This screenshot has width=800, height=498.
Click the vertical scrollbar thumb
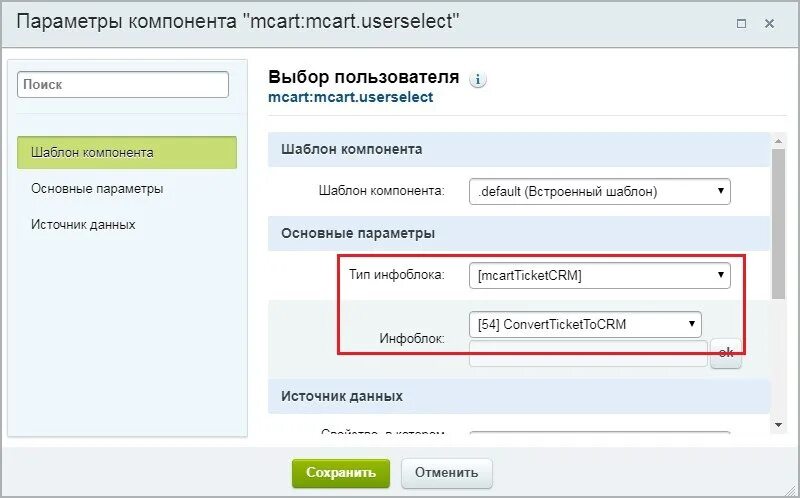[x=779, y=225]
